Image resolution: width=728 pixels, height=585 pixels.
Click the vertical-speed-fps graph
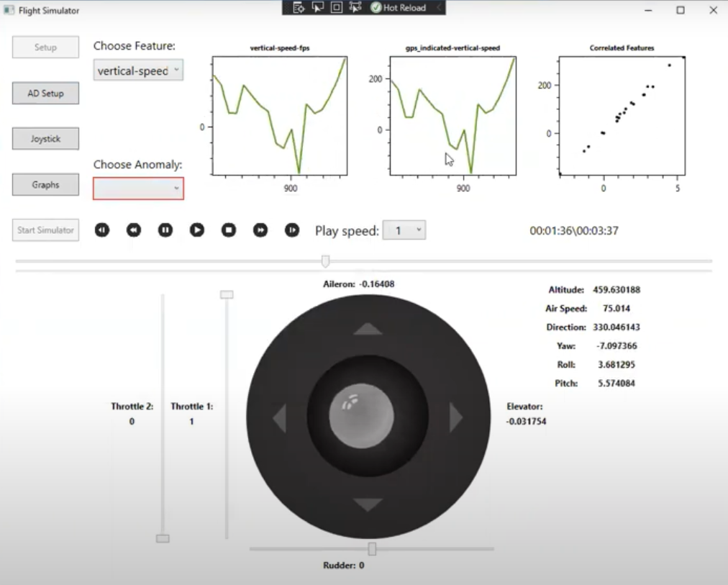tap(280, 116)
